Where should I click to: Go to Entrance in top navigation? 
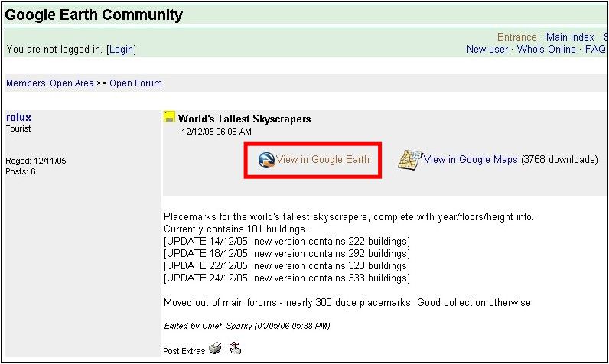click(x=517, y=37)
